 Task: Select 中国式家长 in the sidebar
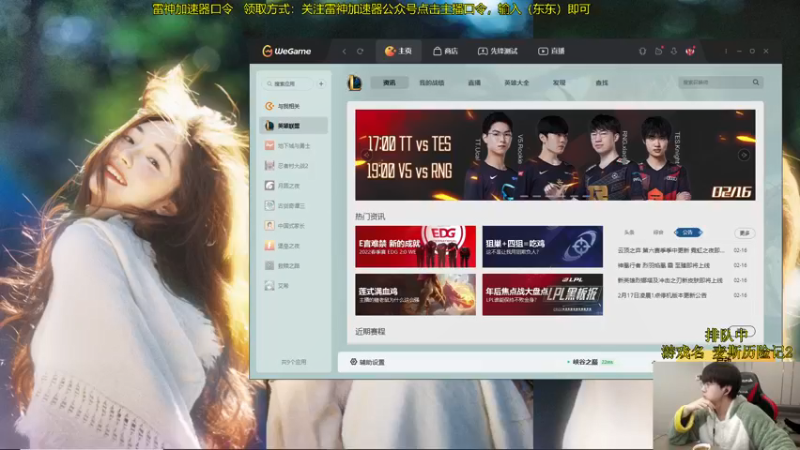293,226
